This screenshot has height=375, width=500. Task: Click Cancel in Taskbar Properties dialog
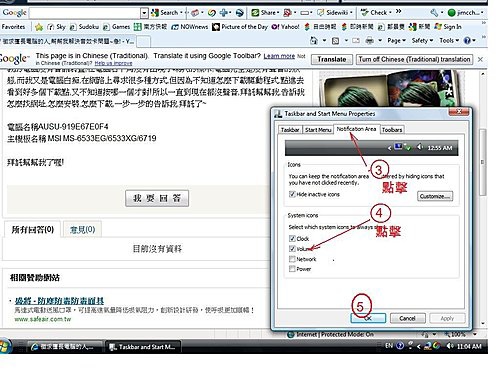pyautogui.click(x=407, y=318)
